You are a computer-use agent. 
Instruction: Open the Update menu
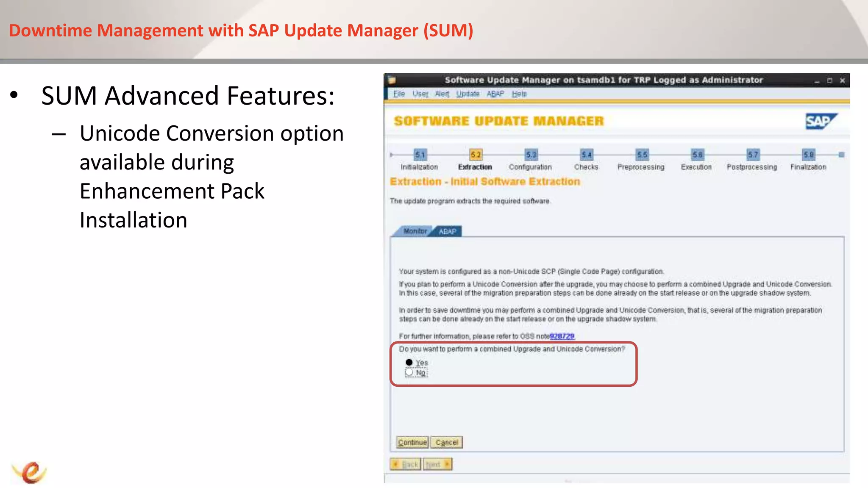click(467, 94)
